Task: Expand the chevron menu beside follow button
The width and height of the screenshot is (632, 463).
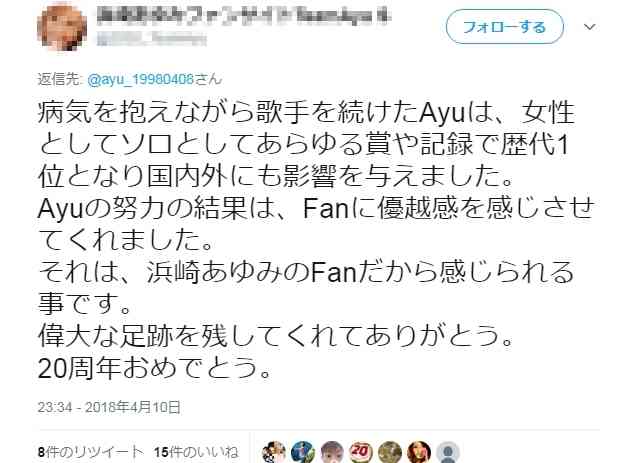Action: tap(590, 27)
